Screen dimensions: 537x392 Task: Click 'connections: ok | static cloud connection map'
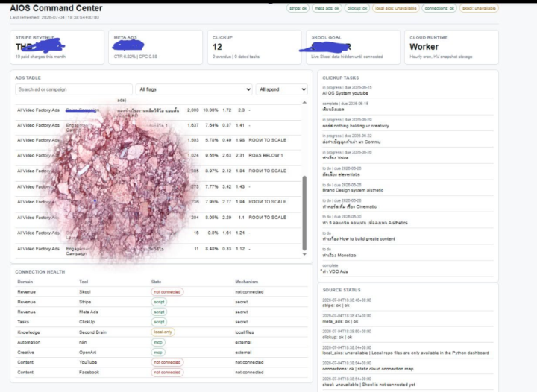(368, 369)
